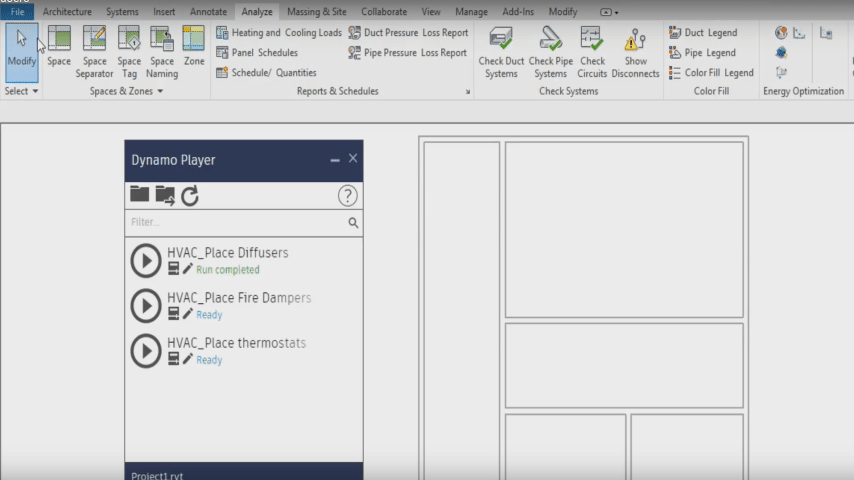The width and height of the screenshot is (854, 480).
Task: Click the blue cube icon in Energy Optimization
Action: tap(781, 53)
